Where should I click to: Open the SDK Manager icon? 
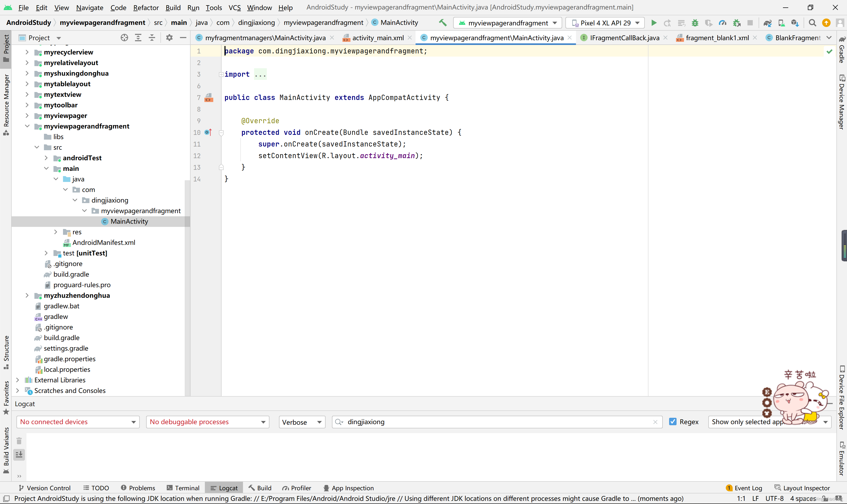(795, 23)
